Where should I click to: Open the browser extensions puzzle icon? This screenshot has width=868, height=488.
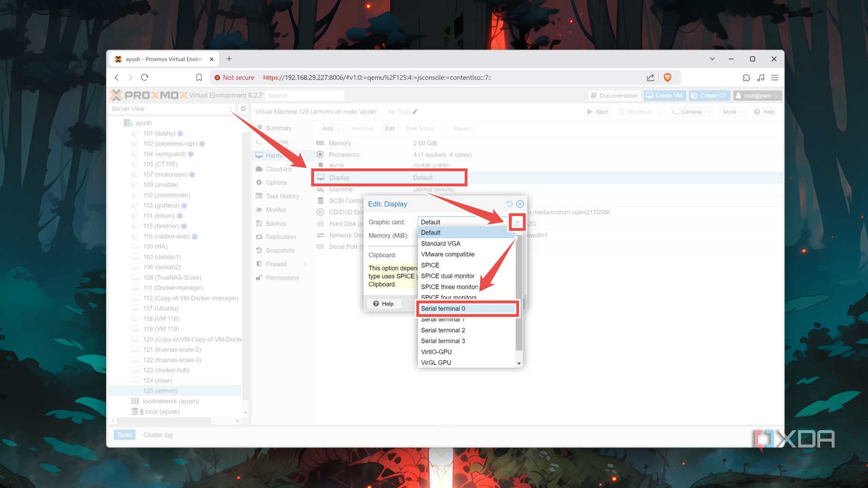pos(746,77)
